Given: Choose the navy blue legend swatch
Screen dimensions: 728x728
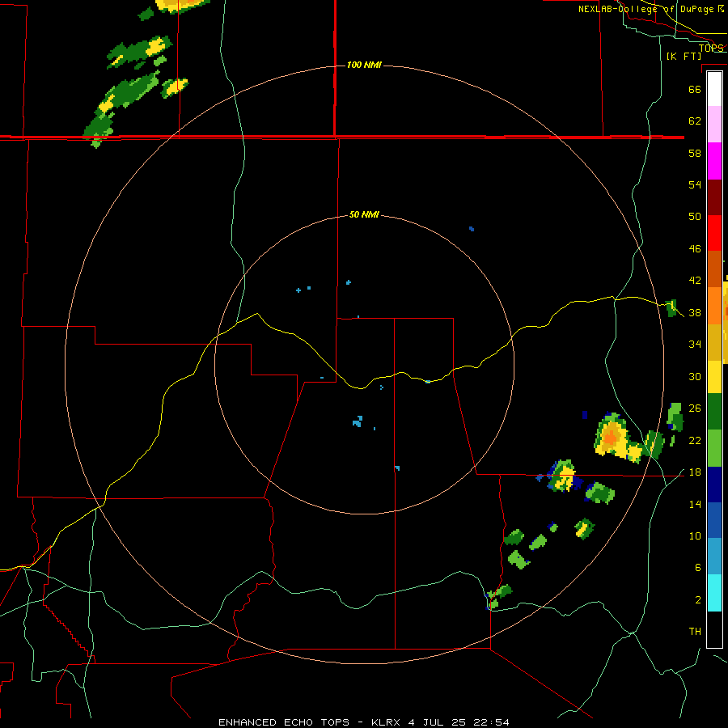Looking at the screenshot, I should tap(714, 485).
